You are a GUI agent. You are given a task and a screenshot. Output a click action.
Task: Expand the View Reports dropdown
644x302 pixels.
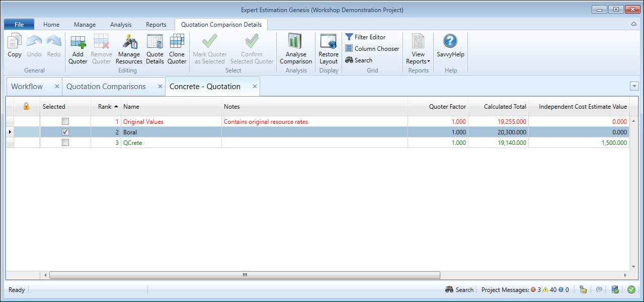pos(418,61)
